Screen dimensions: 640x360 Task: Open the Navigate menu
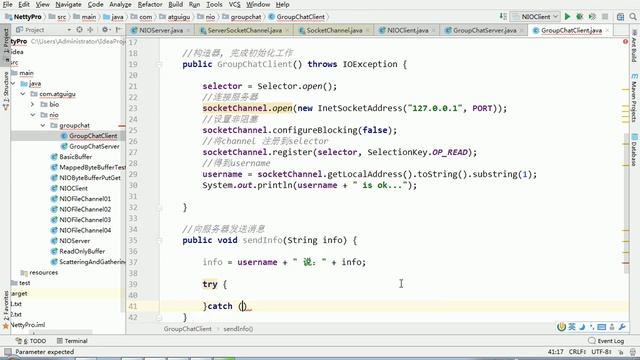pyautogui.click(x=68, y=4)
